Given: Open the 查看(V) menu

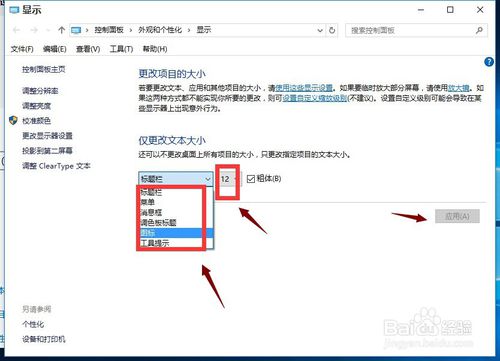Looking at the screenshot, I should tap(88, 49).
